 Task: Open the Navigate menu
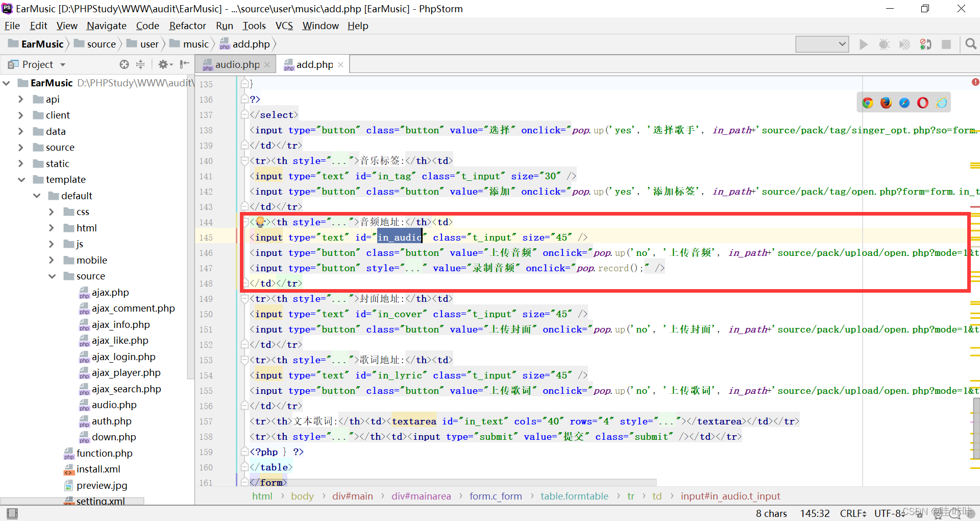click(107, 26)
